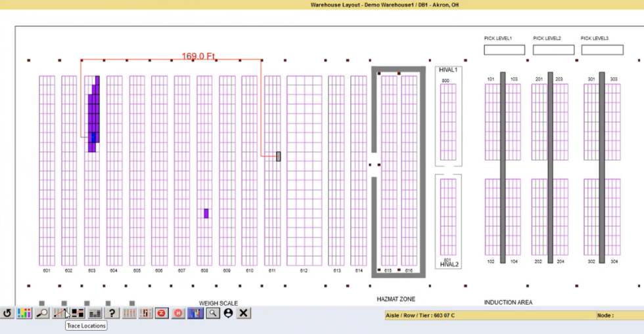
Task: Click the pick aisle label 301
Action: point(591,79)
